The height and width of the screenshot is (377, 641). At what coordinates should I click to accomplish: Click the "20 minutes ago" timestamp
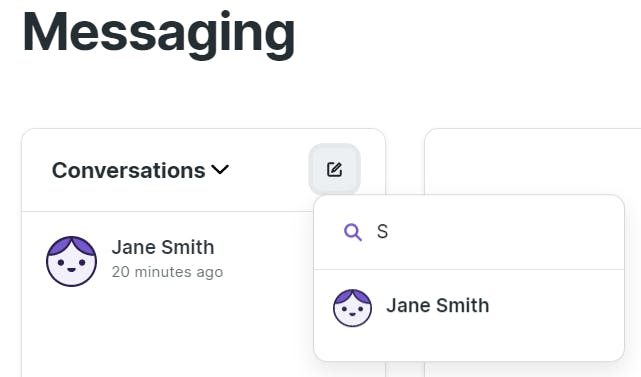tap(167, 272)
